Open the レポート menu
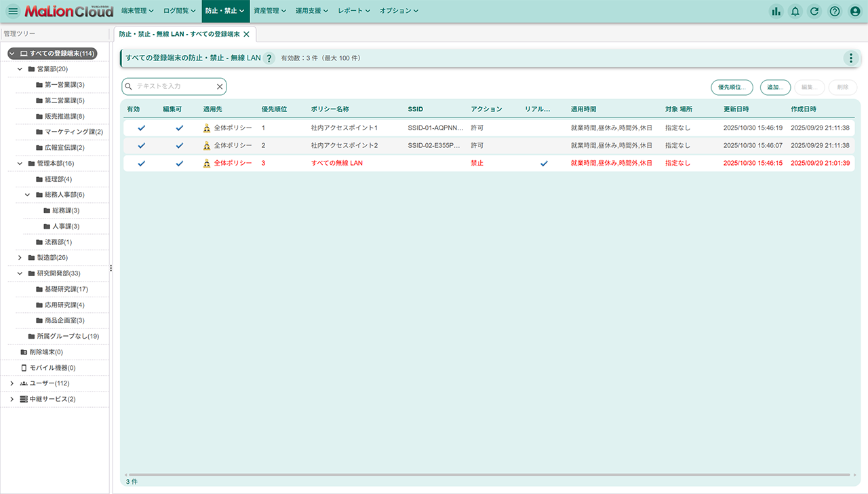Screen dimensions: 868x494 pos(354,12)
